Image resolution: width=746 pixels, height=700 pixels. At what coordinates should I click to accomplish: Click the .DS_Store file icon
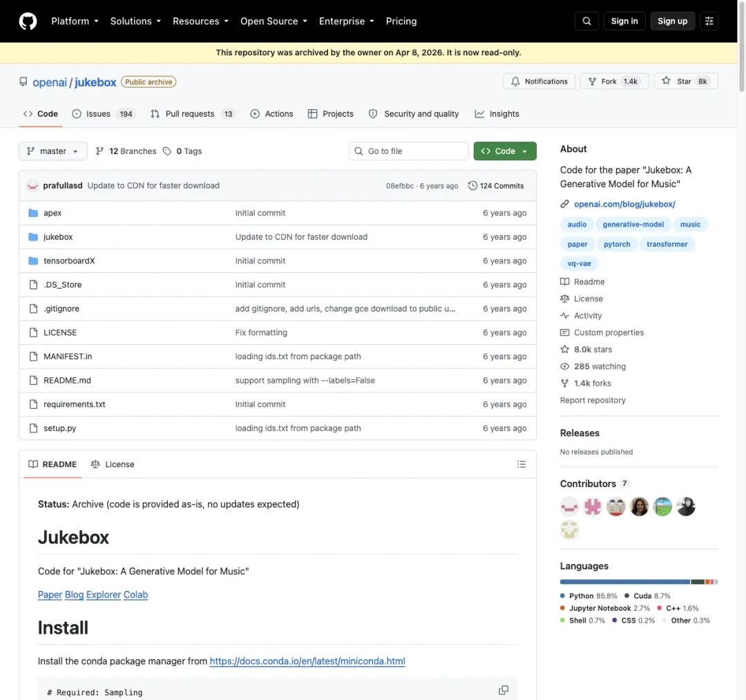pos(33,285)
